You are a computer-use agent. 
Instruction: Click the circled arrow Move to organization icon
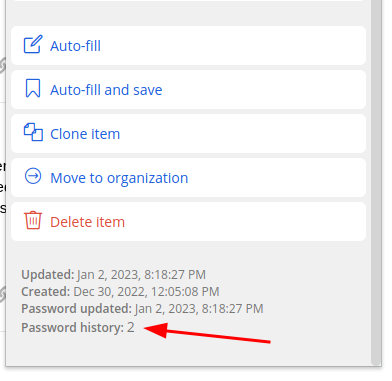pyautogui.click(x=33, y=176)
